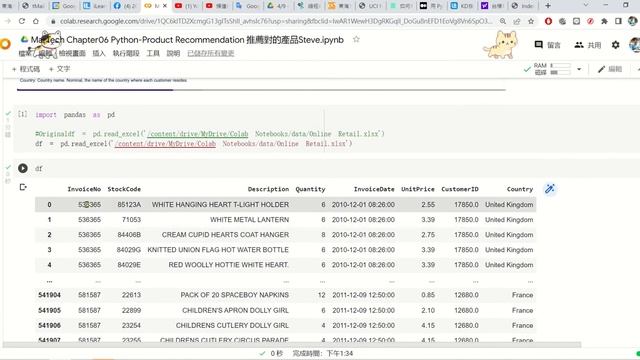Click the browser address bar URL
The height and width of the screenshot is (360, 640).
276,21
